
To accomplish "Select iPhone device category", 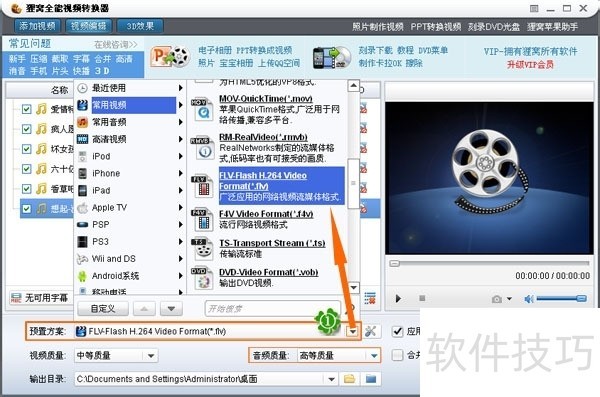I will coord(130,173).
